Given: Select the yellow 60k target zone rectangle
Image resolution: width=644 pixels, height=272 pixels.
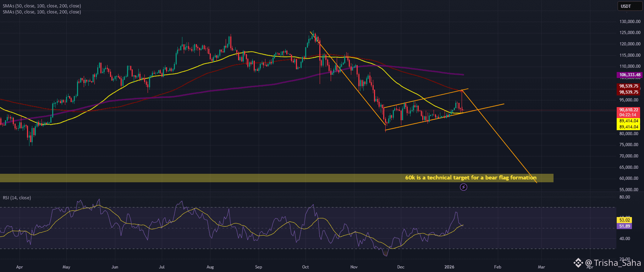Looking at the screenshot, I should (x=276, y=178).
